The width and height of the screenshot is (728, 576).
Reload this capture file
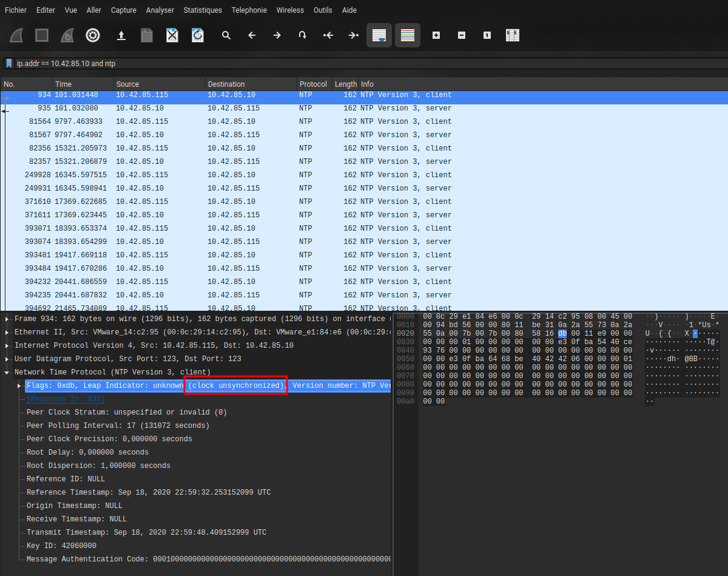198,35
